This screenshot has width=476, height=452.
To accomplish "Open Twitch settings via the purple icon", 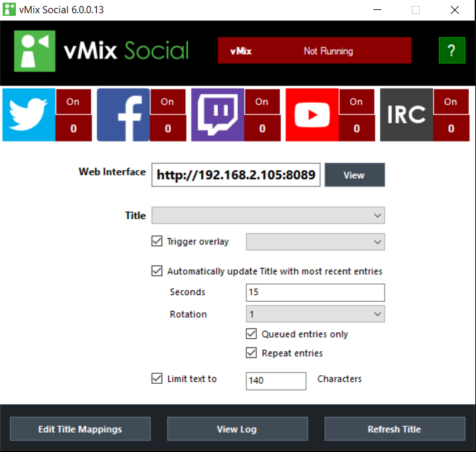I will [x=218, y=114].
